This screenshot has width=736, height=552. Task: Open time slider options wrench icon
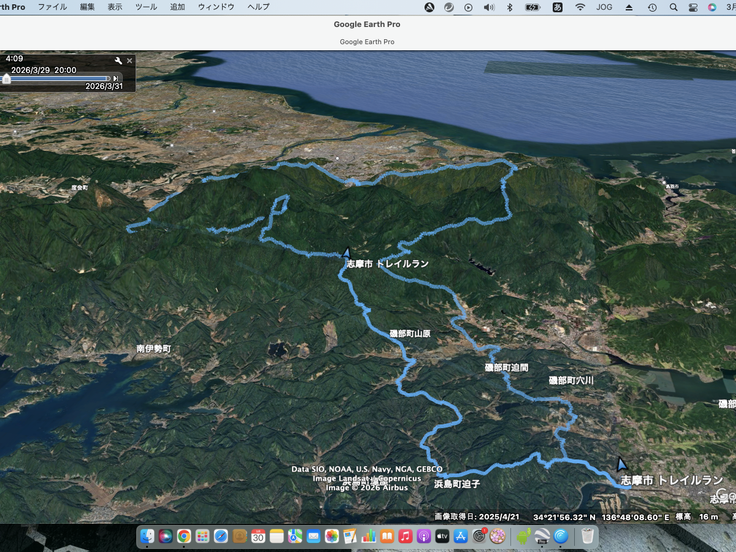pyautogui.click(x=118, y=60)
